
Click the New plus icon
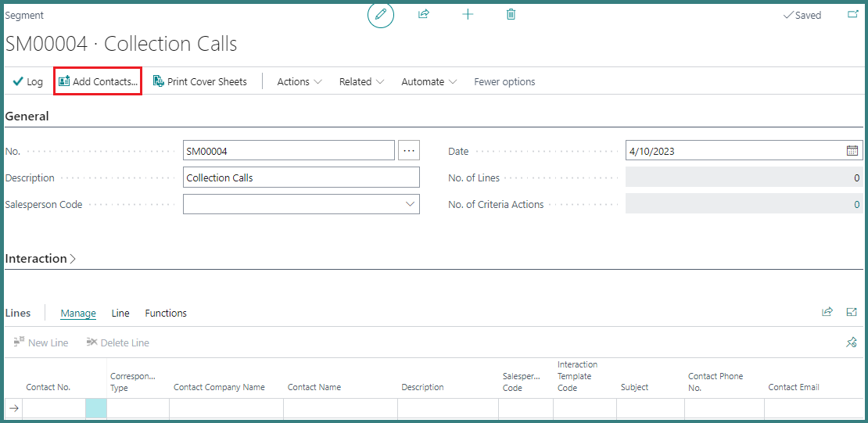[468, 14]
